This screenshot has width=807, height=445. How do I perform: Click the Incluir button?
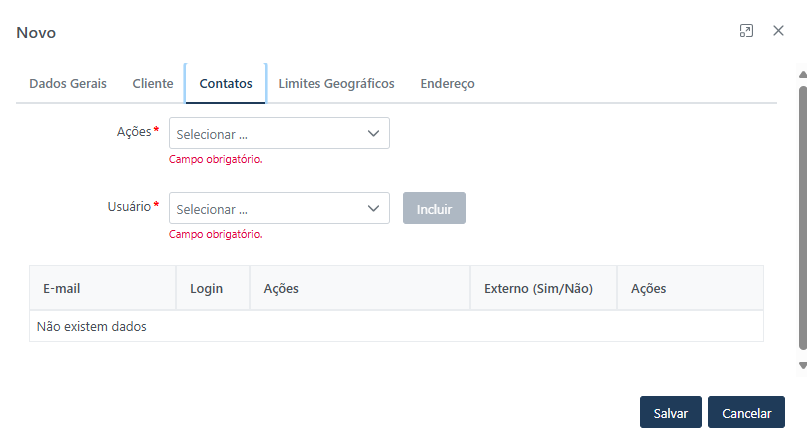pyautogui.click(x=434, y=209)
